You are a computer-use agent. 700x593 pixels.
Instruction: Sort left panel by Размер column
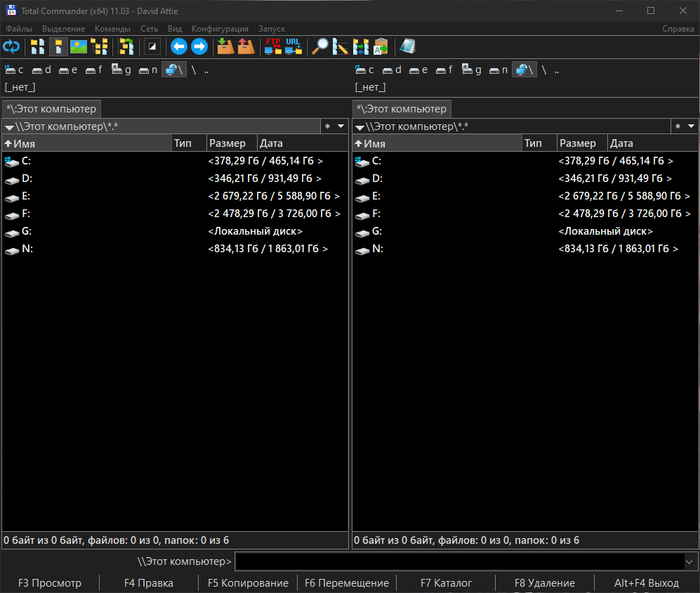tap(232, 143)
